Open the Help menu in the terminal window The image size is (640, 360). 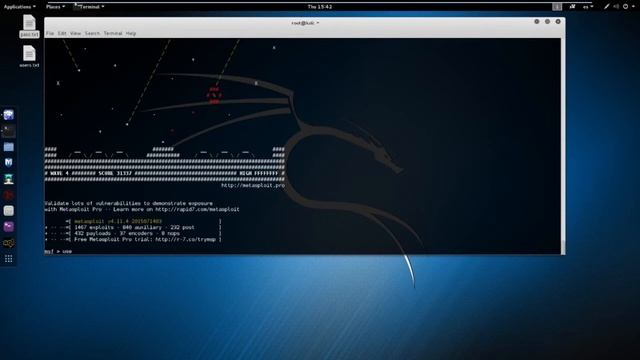131,33
